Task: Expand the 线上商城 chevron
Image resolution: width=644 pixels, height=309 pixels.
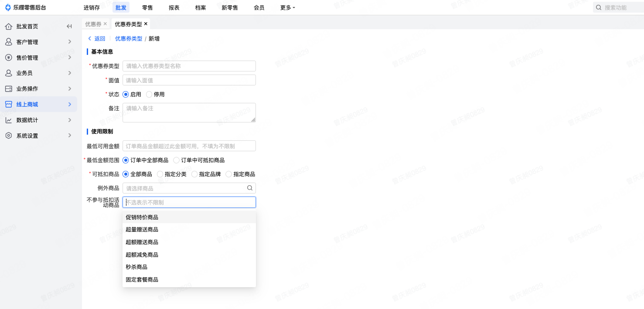Action: pos(70,105)
